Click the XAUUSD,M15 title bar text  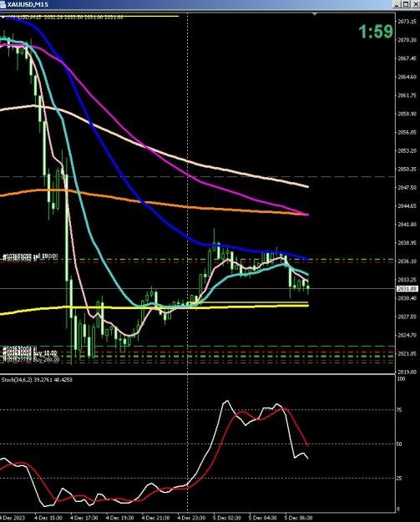point(28,4)
